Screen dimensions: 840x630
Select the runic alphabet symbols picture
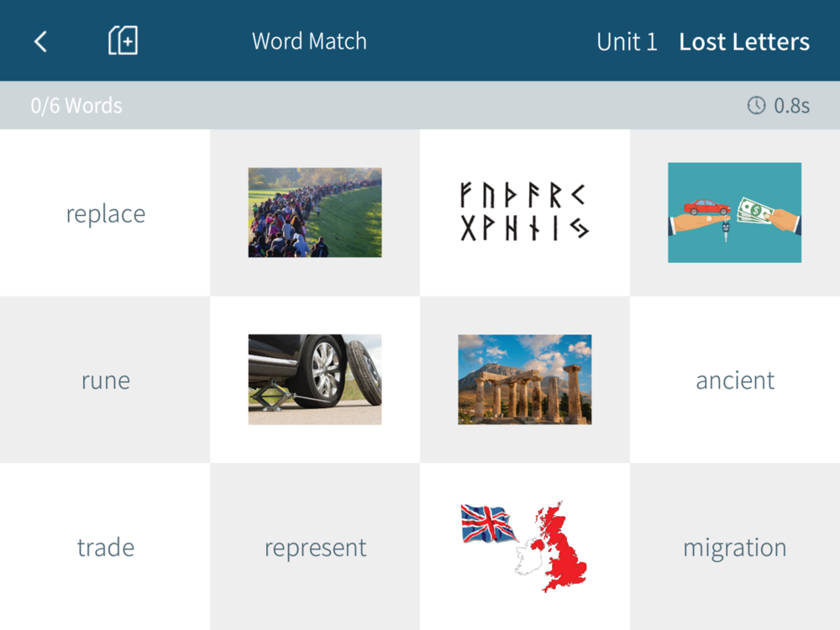click(x=525, y=213)
